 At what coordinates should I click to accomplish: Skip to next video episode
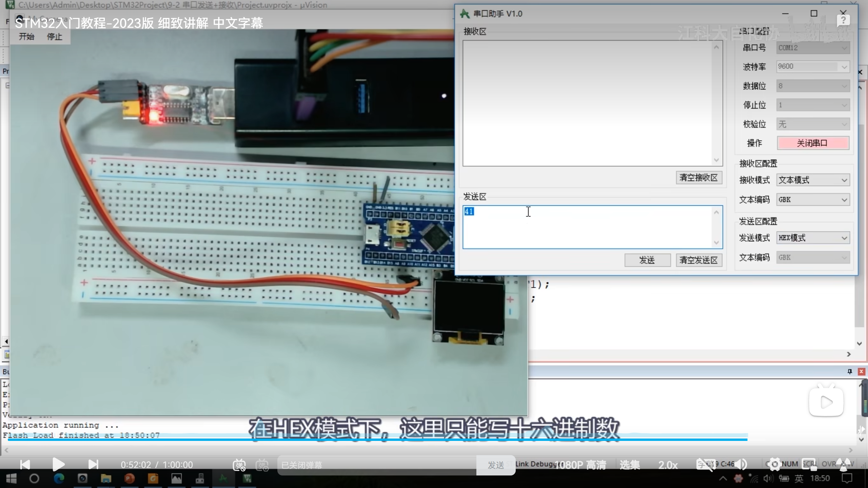93,464
